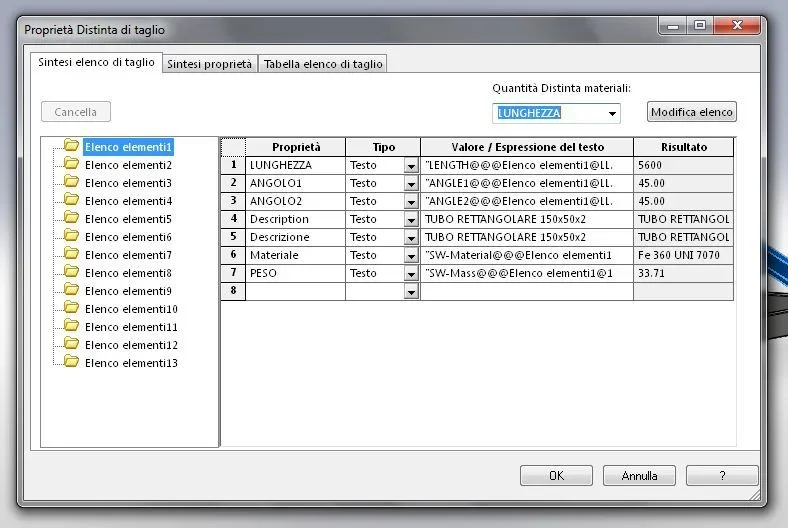Click folder icon of Elenco elementi8
The width and height of the screenshot is (788, 528).
point(71,272)
